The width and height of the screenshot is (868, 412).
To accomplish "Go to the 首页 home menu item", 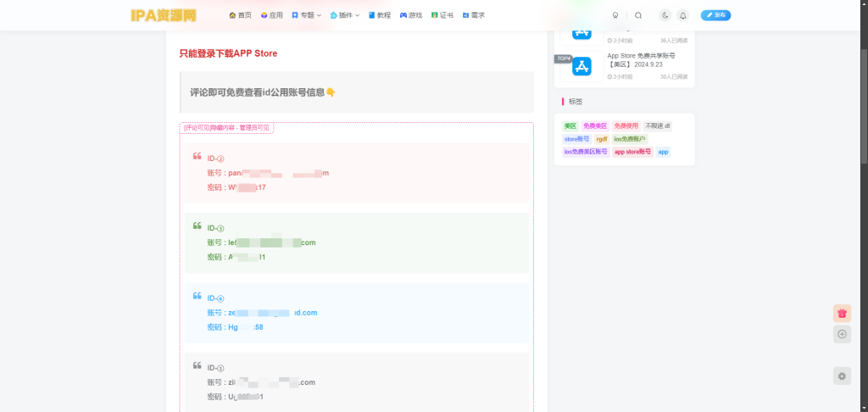I will pyautogui.click(x=240, y=15).
